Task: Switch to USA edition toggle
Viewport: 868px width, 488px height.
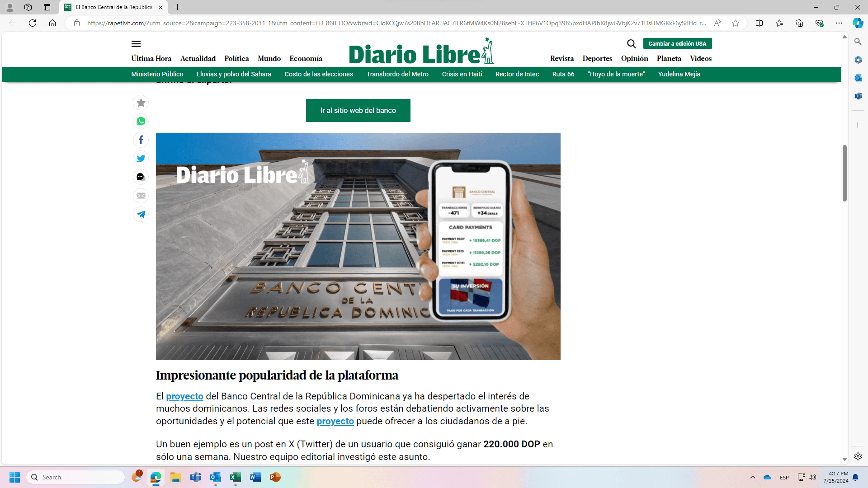Action: tap(677, 43)
